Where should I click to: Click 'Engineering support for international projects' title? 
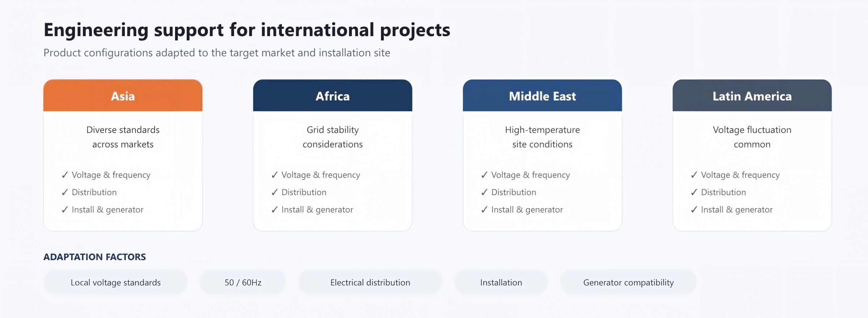[247, 30]
